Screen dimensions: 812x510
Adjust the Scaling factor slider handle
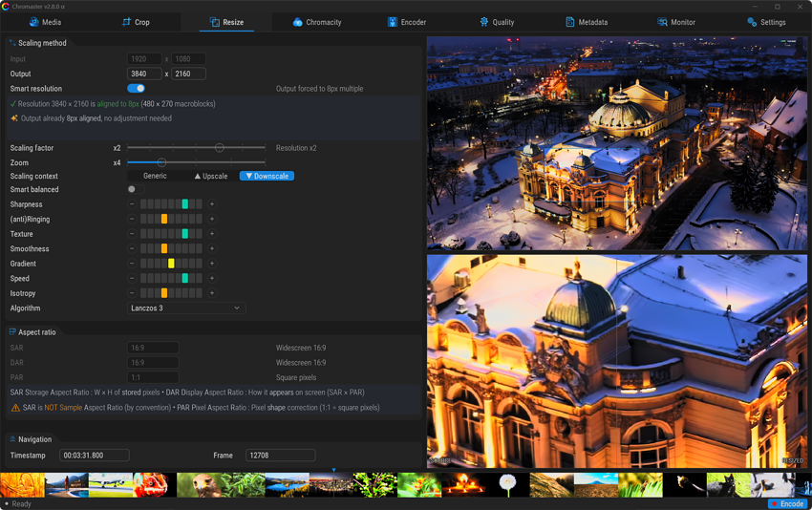(220, 148)
